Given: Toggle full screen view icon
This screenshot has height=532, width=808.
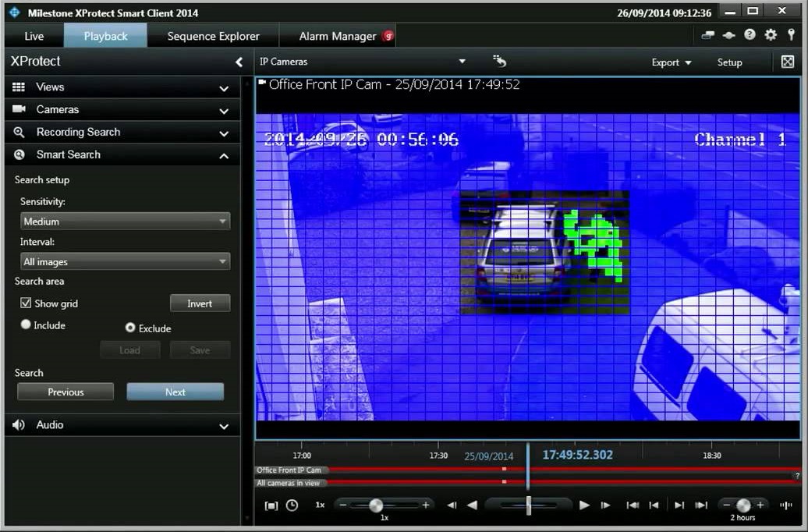Looking at the screenshot, I should pyautogui.click(x=788, y=62).
